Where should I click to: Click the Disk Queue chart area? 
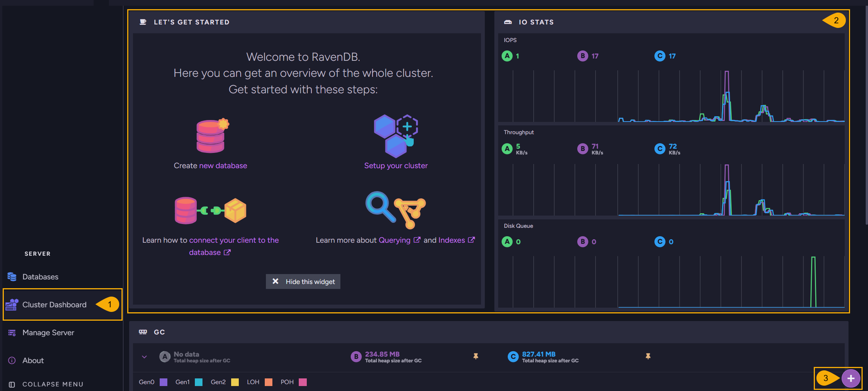(671, 282)
